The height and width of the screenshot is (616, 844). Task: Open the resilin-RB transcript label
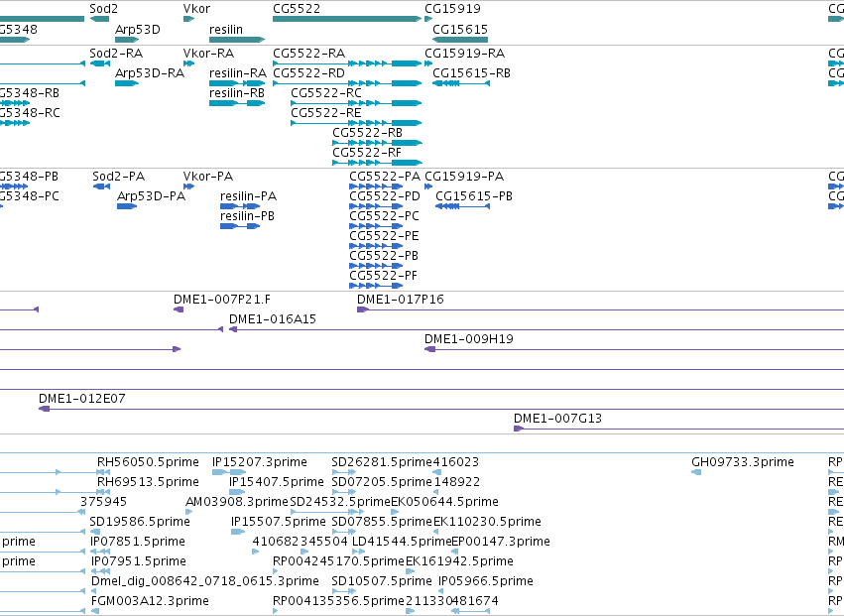pos(237,93)
